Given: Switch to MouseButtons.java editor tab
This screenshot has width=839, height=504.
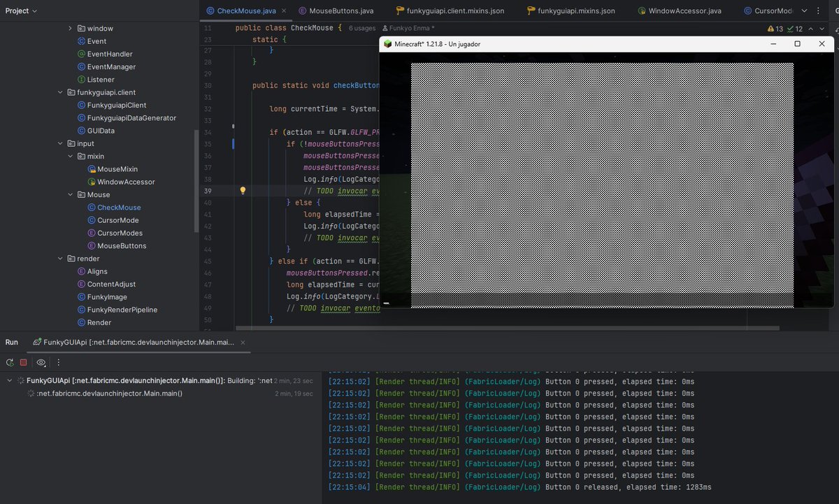Looking at the screenshot, I should [336, 10].
